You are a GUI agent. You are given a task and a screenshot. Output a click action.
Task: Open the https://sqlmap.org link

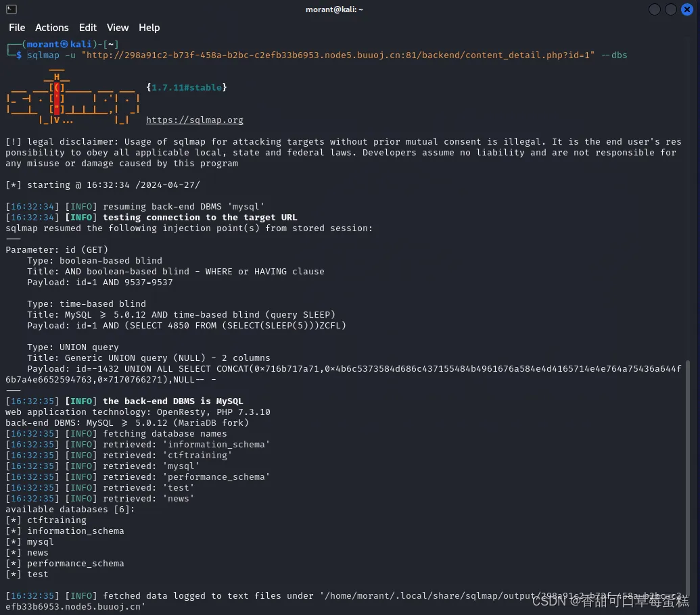(x=195, y=120)
